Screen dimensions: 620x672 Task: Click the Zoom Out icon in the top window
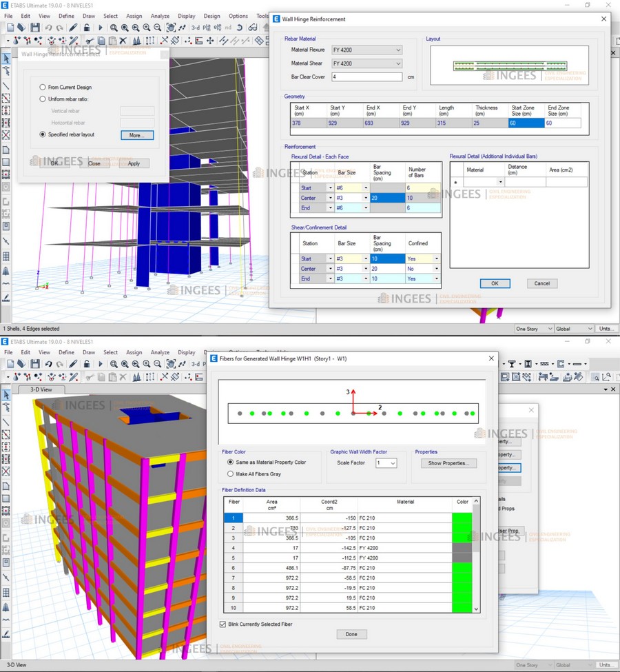tap(157, 28)
